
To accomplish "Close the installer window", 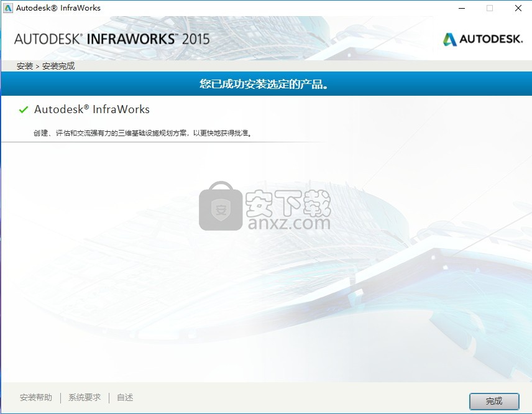I will [x=518, y=8].
